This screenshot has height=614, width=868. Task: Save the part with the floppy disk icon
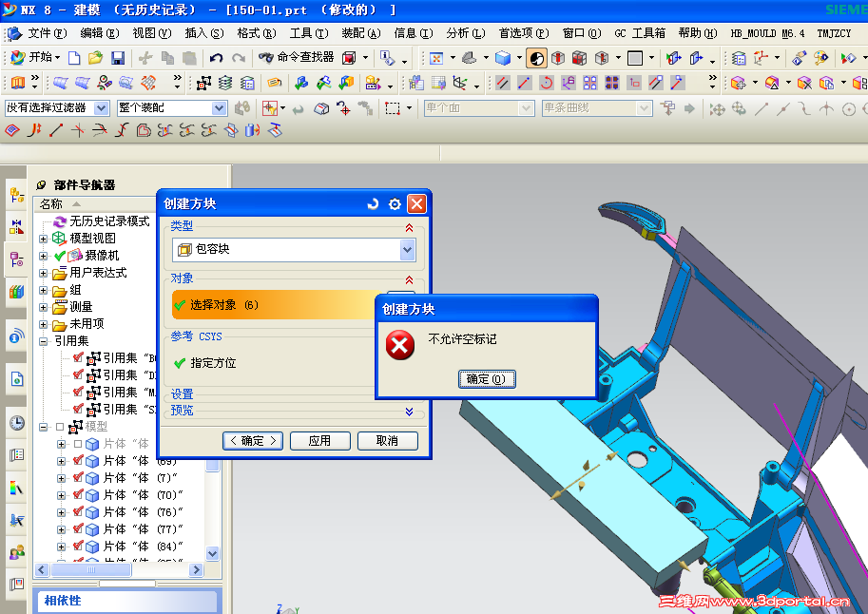[x=118, y=58]
